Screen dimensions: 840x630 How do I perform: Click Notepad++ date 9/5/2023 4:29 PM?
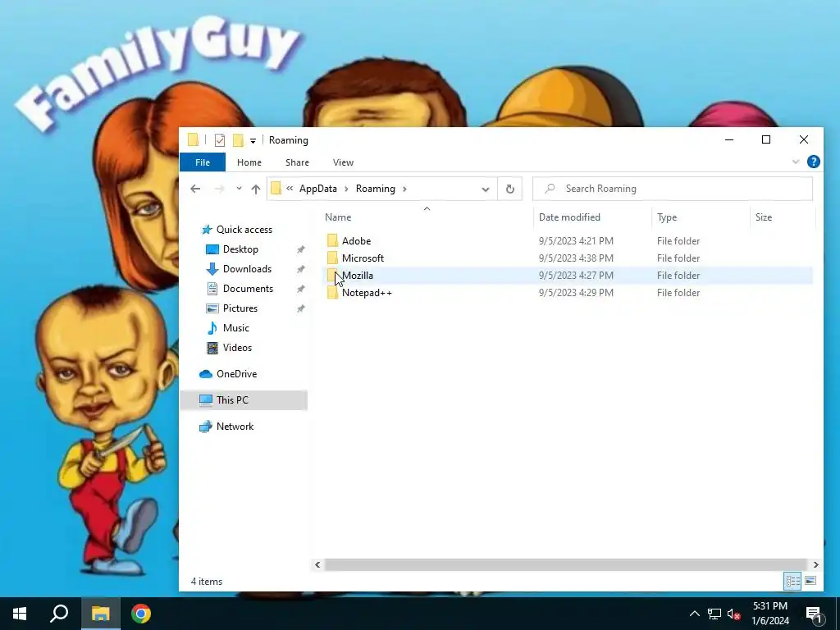576,293
